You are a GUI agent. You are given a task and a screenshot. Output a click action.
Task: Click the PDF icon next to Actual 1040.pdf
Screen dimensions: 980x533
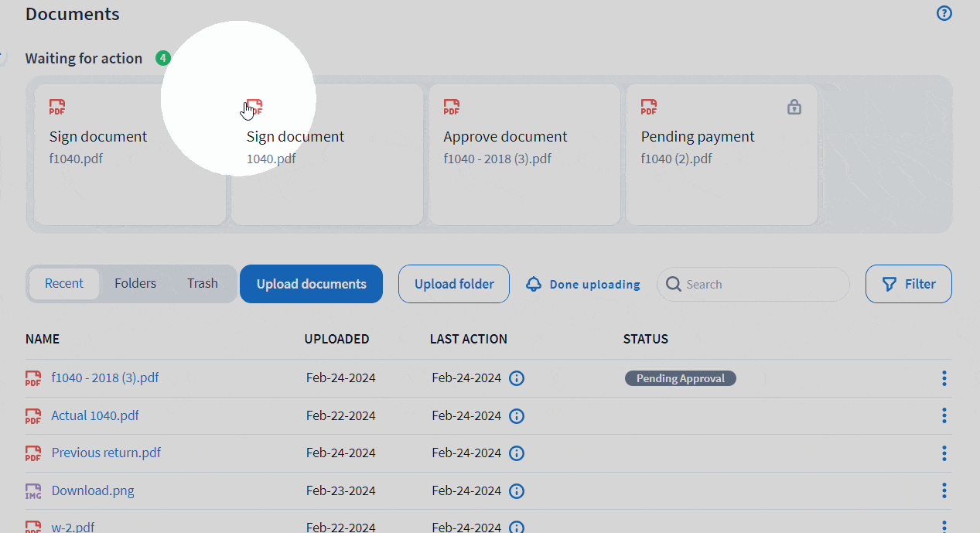pyautogui.click(x=32, y=415)
